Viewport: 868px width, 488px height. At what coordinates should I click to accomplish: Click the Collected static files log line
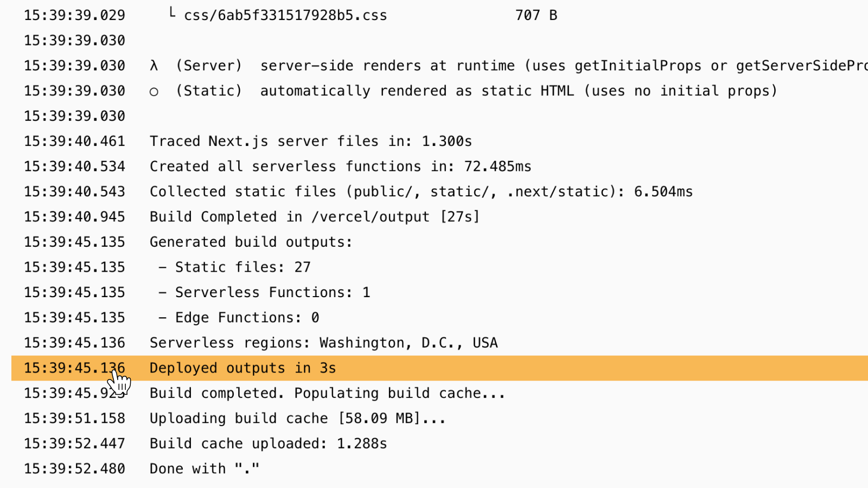coord(421,192)
